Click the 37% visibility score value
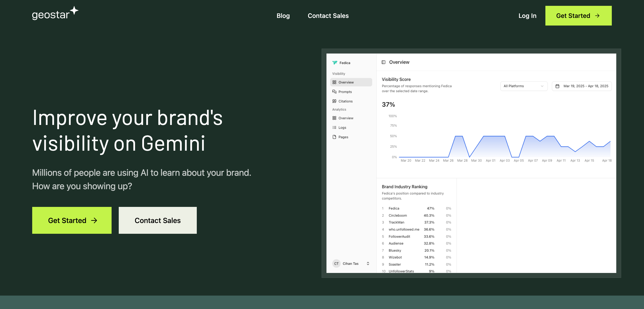644x309 pixels. click(x=388, y=104)
